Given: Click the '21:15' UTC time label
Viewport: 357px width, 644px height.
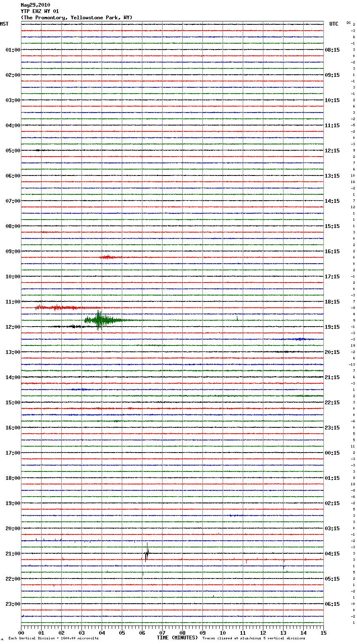Looking at the screenshot, I should point(332,377).
